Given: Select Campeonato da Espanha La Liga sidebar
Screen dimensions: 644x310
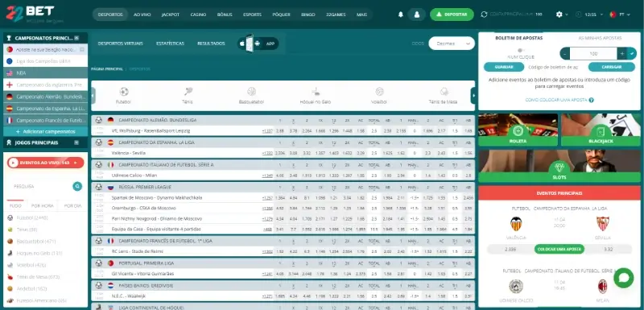Looking at the screenshot, I should coord(45,109).
